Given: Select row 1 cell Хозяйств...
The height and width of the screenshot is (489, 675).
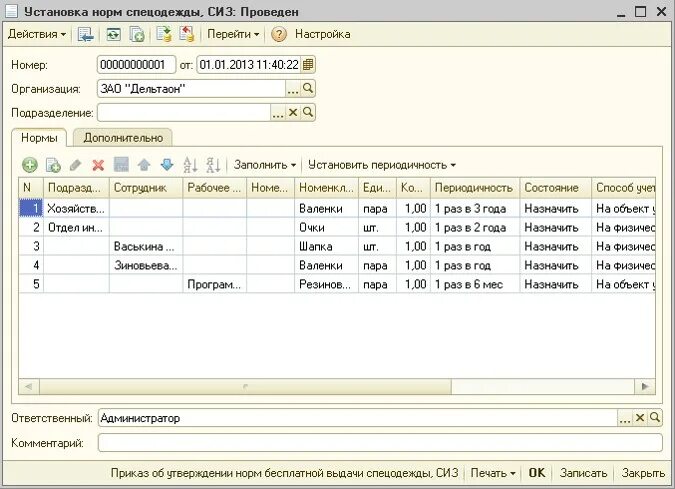Looking at the screenshot, I should [76, 208].
